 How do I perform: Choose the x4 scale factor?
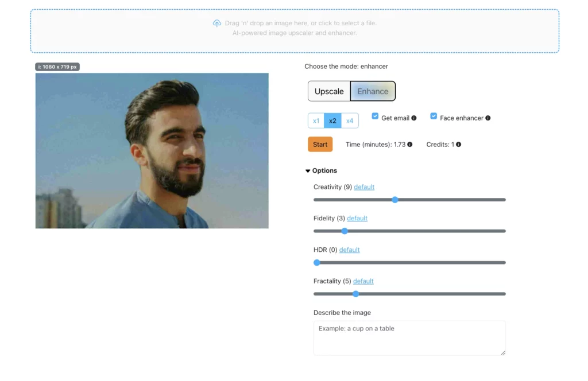pyautogui.click(x=350, y=120)
